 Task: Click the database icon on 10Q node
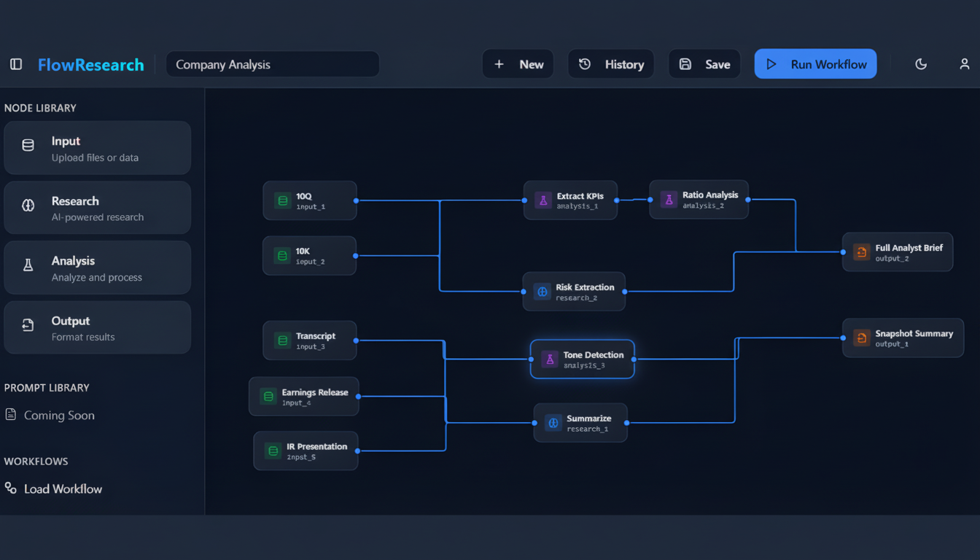point(282,201)
